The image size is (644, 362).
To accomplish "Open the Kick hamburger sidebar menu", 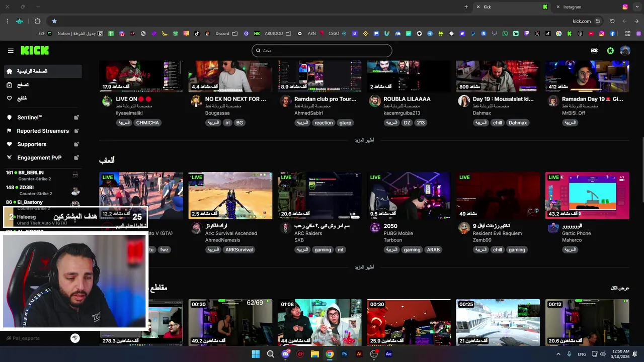I will coord(11,50).
